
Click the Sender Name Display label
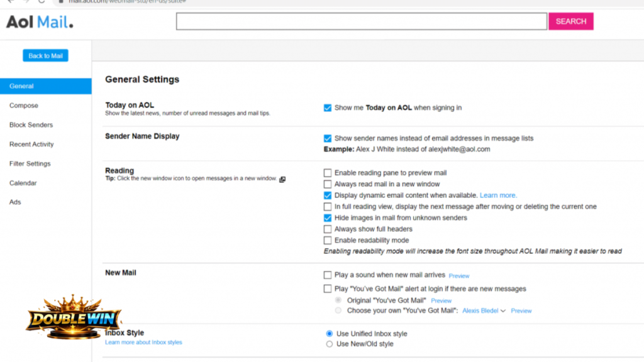coord(142,136)
